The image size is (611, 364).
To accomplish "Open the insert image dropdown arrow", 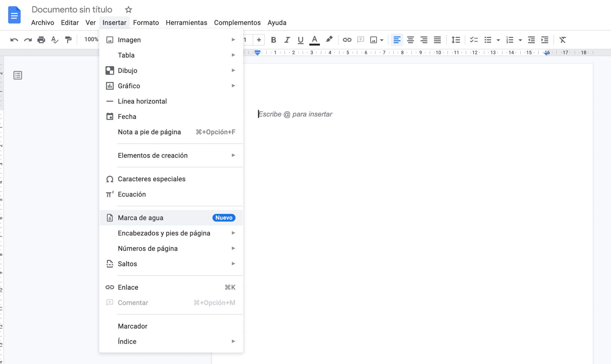I will (382, 40).
